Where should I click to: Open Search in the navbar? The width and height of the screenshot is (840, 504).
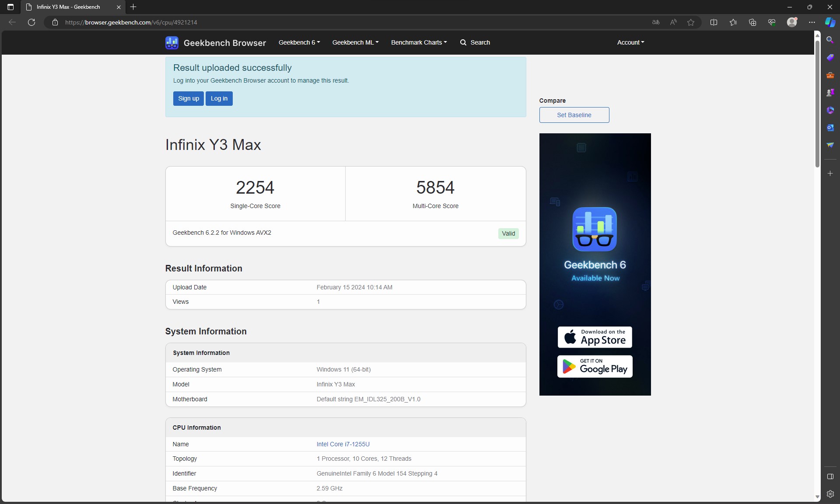[x=475, y=42]
